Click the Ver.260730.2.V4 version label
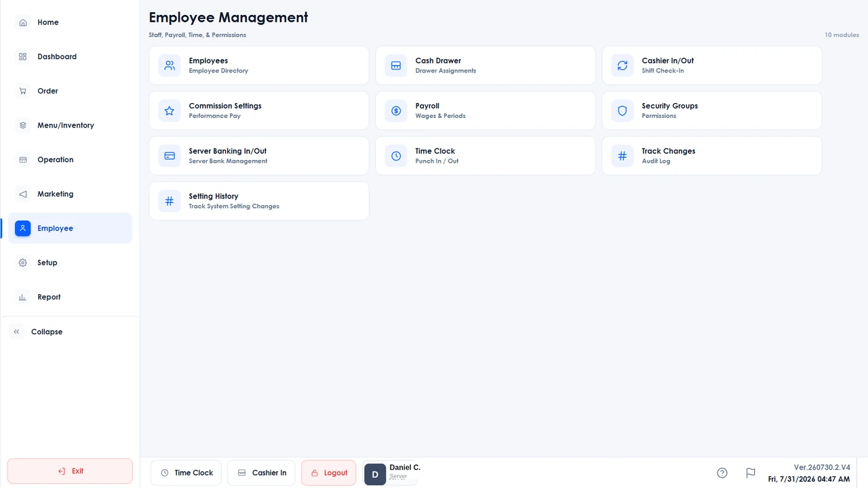 point(822,468)
